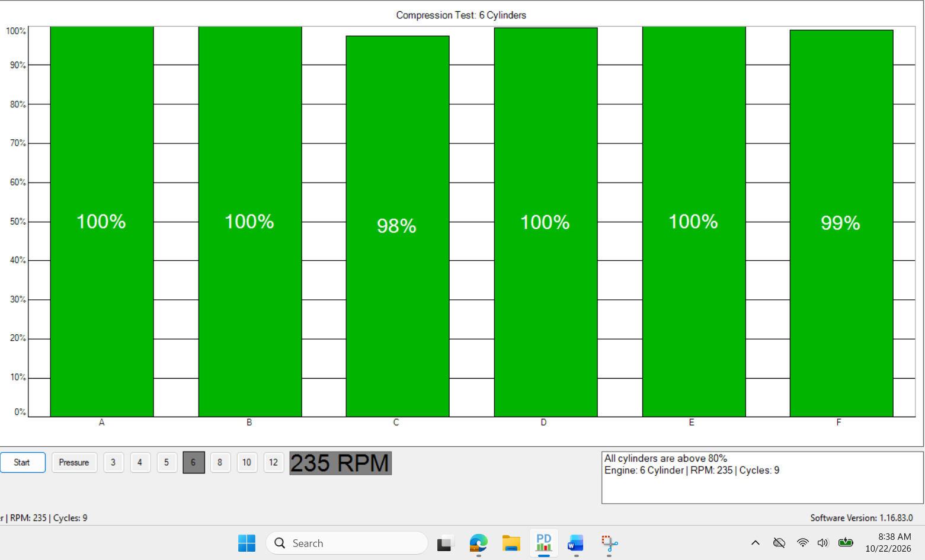Choose the 5 cylinder option
Screen dimensions: 925x560
[x=167, y=462]
